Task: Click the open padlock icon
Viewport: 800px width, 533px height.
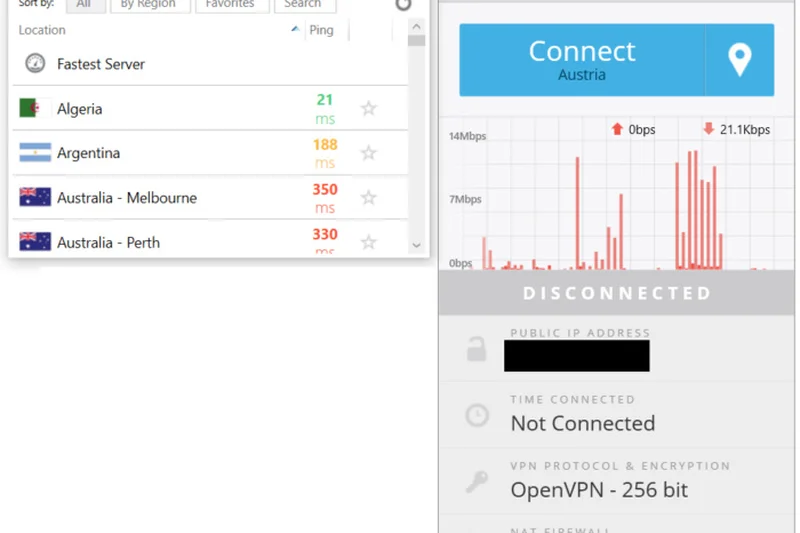Action: tap(477, 349)
